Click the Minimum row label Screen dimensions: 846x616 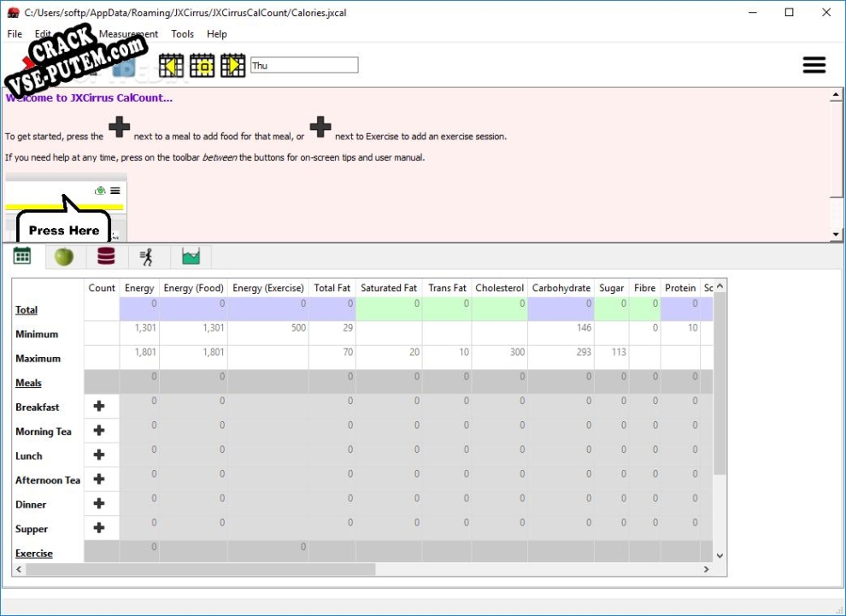coord(37,334)
